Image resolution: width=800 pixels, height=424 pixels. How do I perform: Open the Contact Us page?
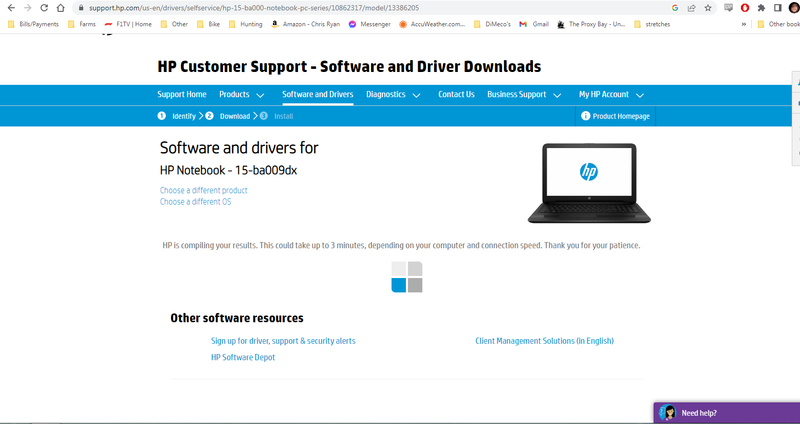click(x=456, y=94)
